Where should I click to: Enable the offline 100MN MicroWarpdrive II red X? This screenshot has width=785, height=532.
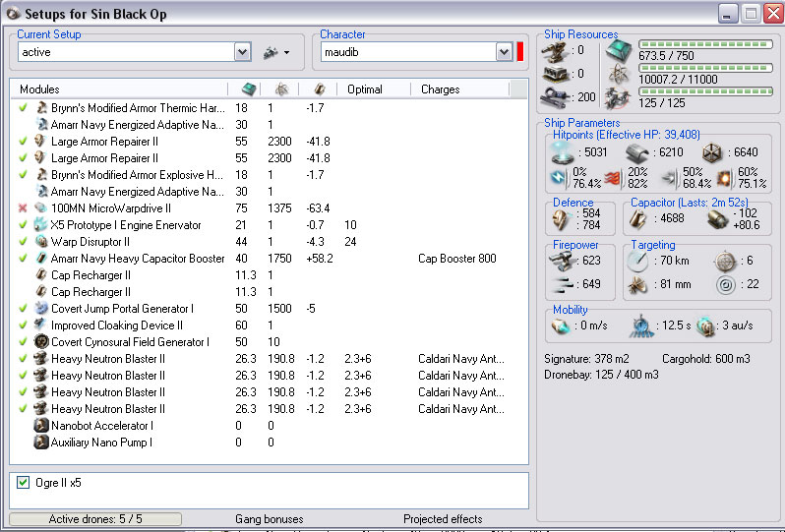24,208
